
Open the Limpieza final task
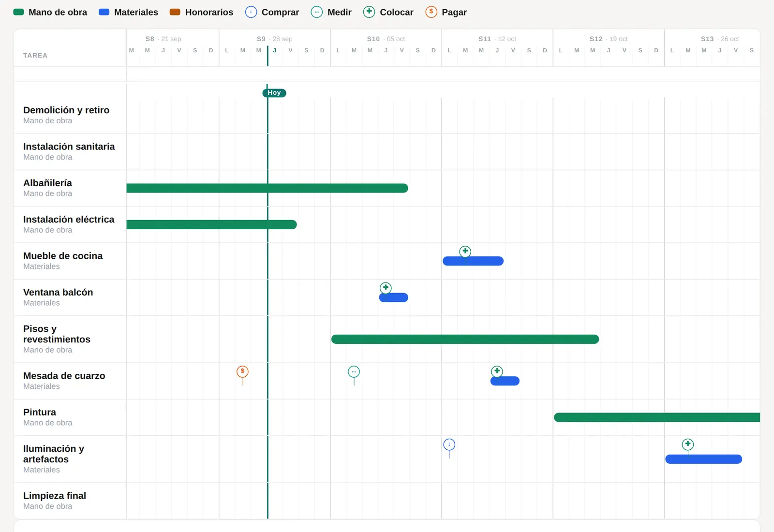tap(55, 496)
